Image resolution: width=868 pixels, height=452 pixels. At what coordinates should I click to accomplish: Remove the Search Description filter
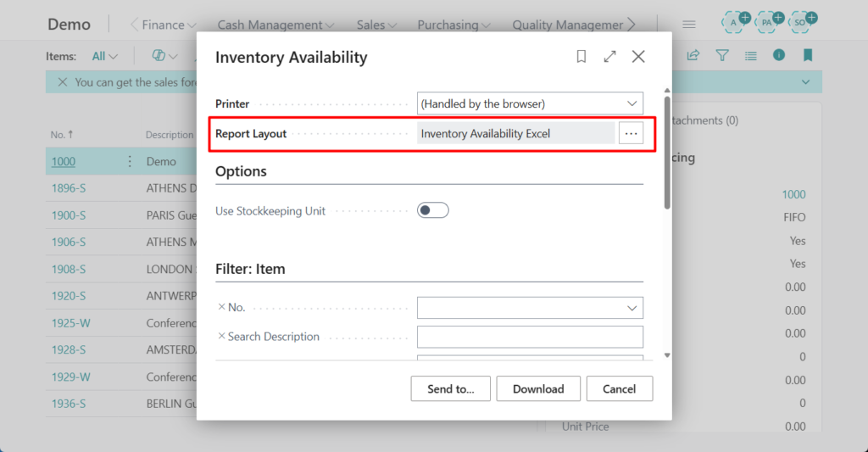pos(221,337)
